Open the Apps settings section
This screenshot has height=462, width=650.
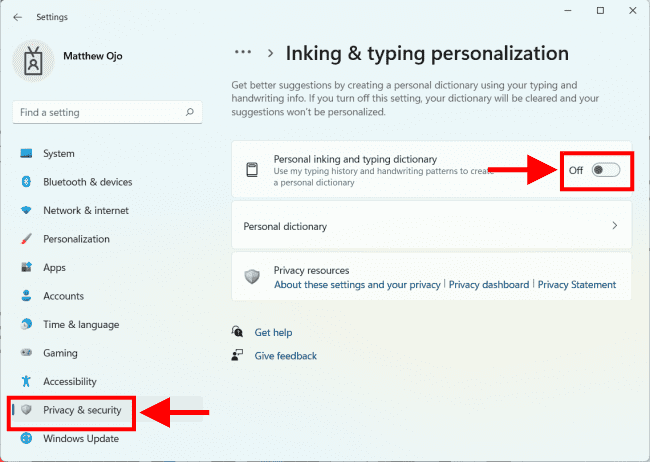54,268
